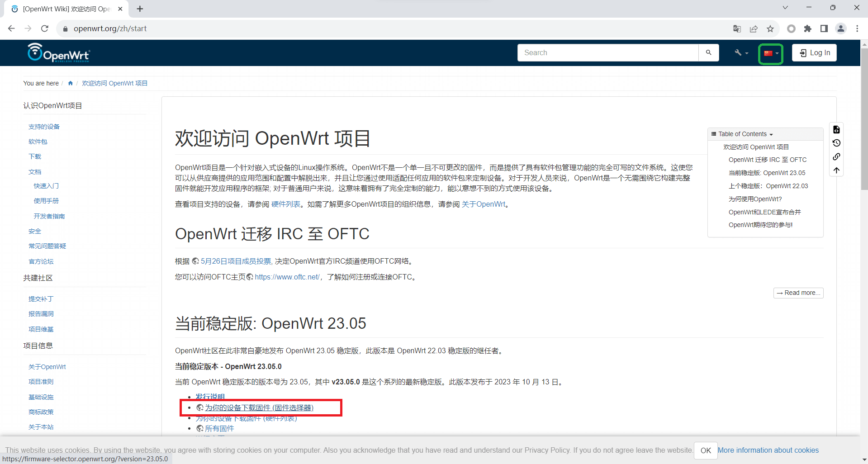Open breadcrumb link 欢迎访问 OpenWrt 项目
The image size is (868, 464).
point(114,83)
